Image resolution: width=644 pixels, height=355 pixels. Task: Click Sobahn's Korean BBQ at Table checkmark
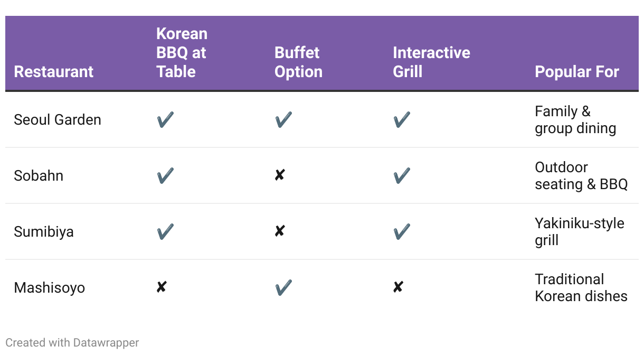tap(165, 176)
